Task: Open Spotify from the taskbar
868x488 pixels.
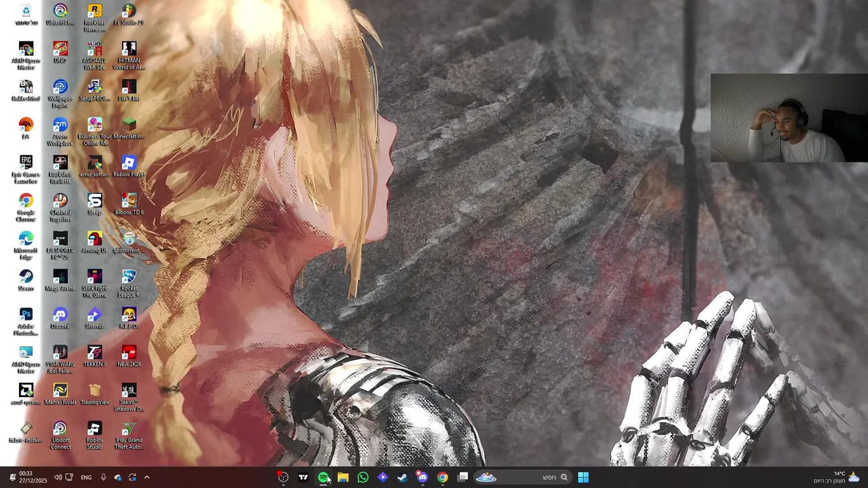Action: click(x=323, y=477)
